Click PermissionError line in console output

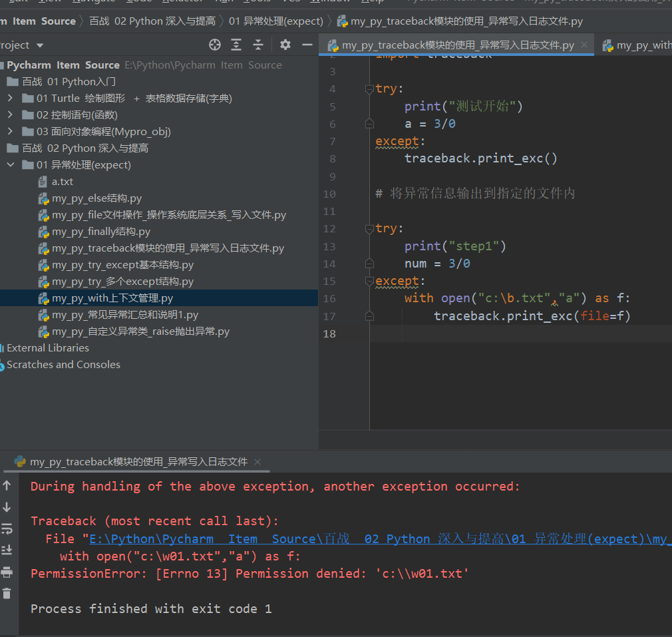(250, 574)
